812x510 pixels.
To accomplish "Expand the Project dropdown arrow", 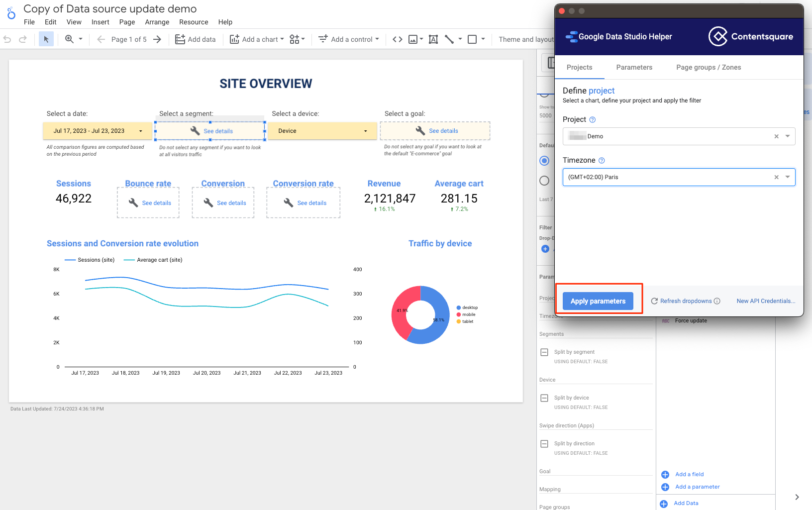I will pos(788,136).
